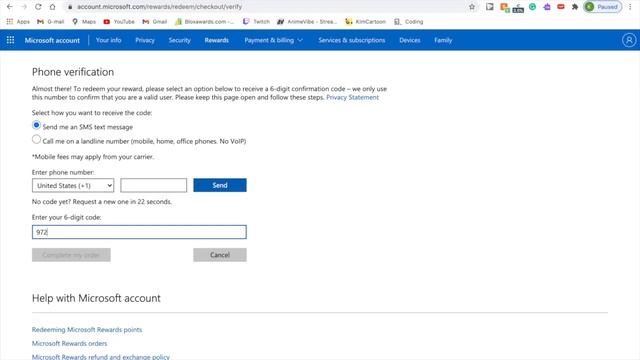This screenshot has width=640, height=360.
Task: Open the account profile avatar icon
Action: [x=629, y=40]
